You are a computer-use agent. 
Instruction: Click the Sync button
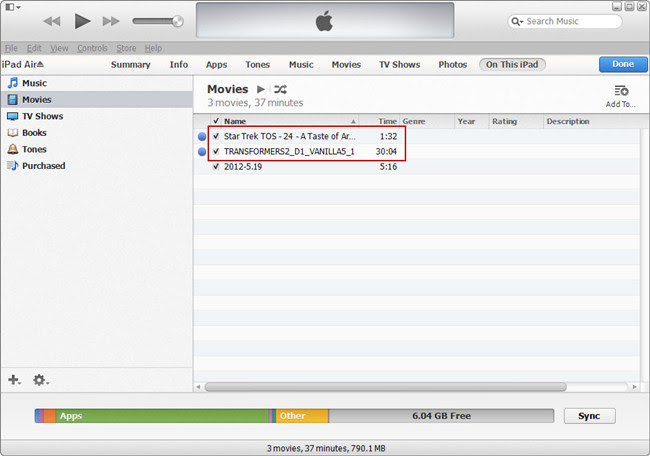pos(589,416)
